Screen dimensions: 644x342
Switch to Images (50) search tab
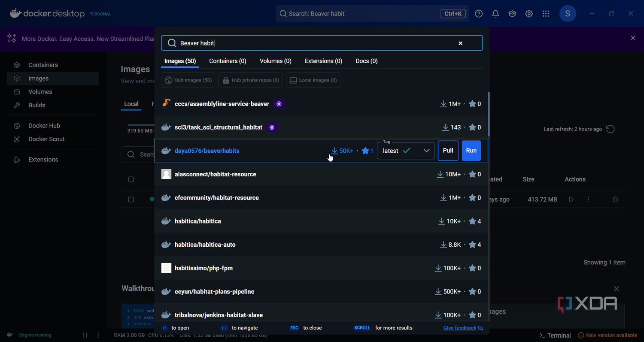pos(180,61)
